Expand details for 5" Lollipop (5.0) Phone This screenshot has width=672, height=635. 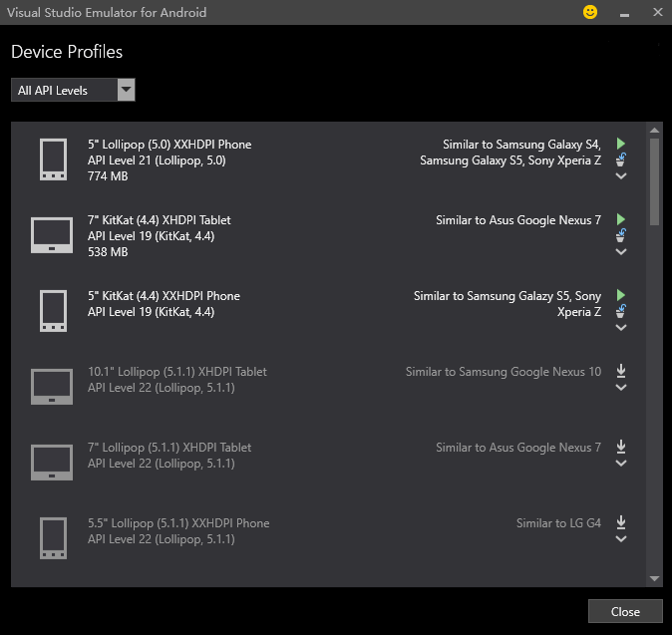pyautogui.click(x=621, y=176)
